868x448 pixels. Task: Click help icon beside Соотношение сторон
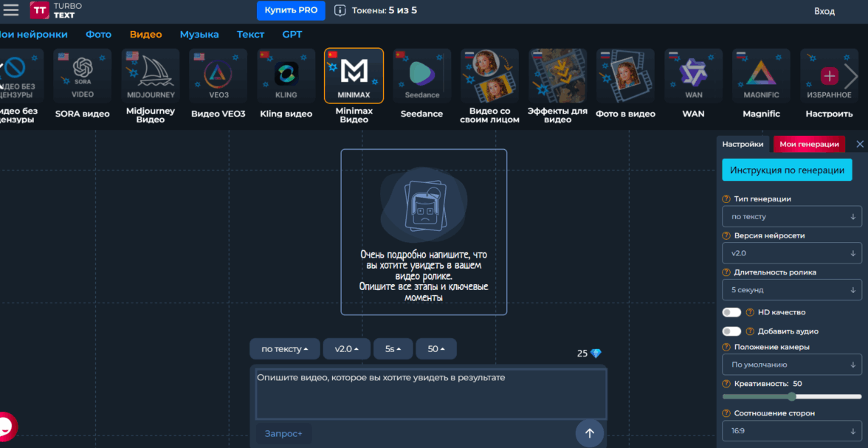tap(726, 413)
